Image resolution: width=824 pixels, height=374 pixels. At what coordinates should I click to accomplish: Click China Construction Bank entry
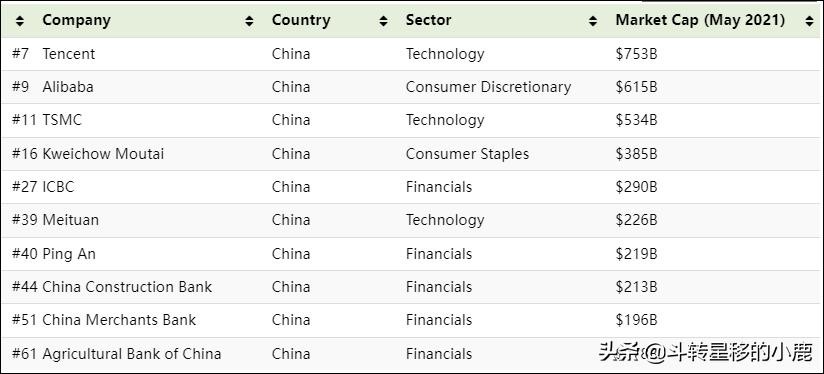pyautogui.click(x=127, y=287)
